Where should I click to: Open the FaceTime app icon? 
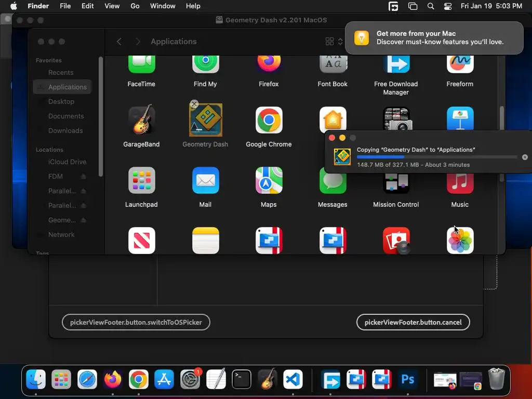(141, 64)
